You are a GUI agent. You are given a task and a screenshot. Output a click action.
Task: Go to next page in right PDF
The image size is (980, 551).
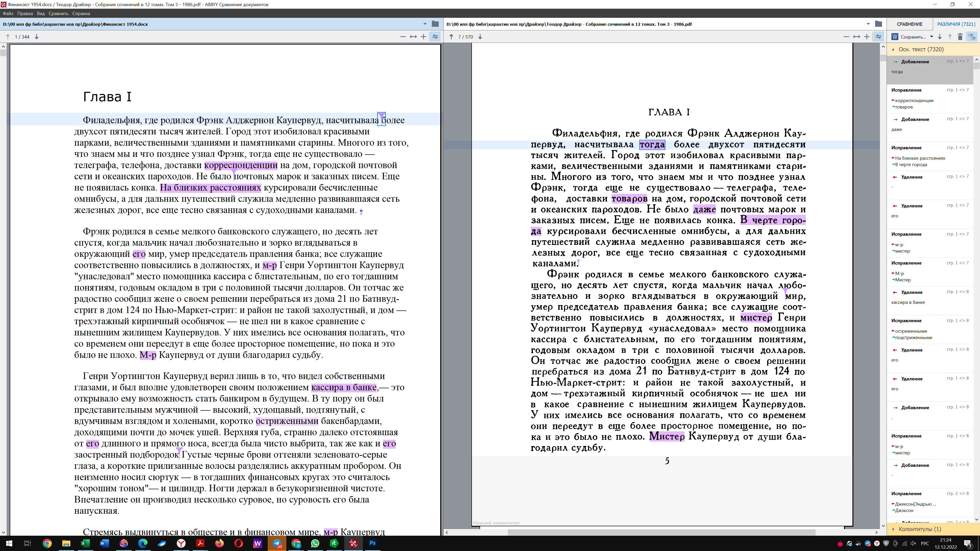point(480,37)
